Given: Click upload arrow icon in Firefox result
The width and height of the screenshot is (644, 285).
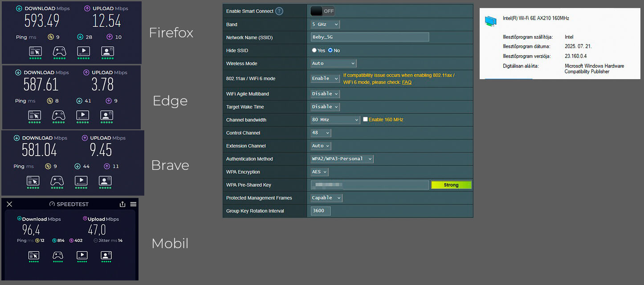Looking at the screenshot, I should [86, 8].
